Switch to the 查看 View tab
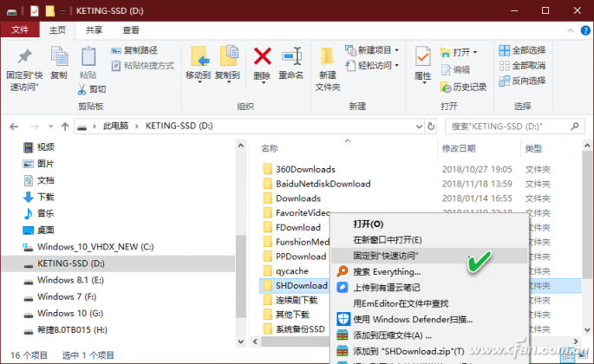 131,30
